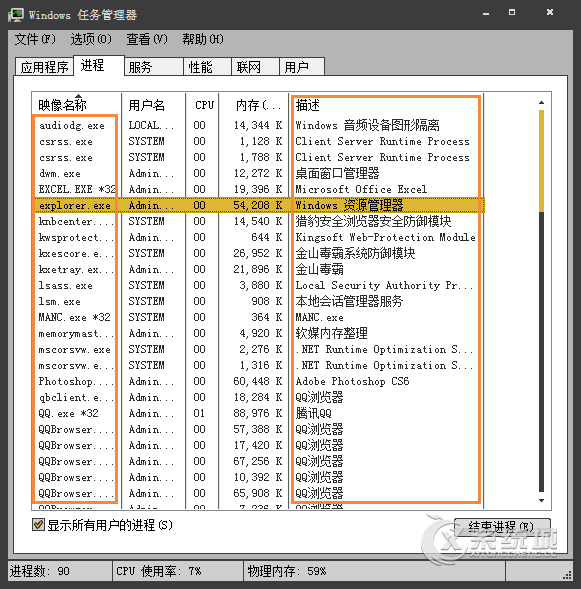Toggle 显示所有用户的进程 checkbox
This screenshot has width=581, height=589.
point(38,524)
